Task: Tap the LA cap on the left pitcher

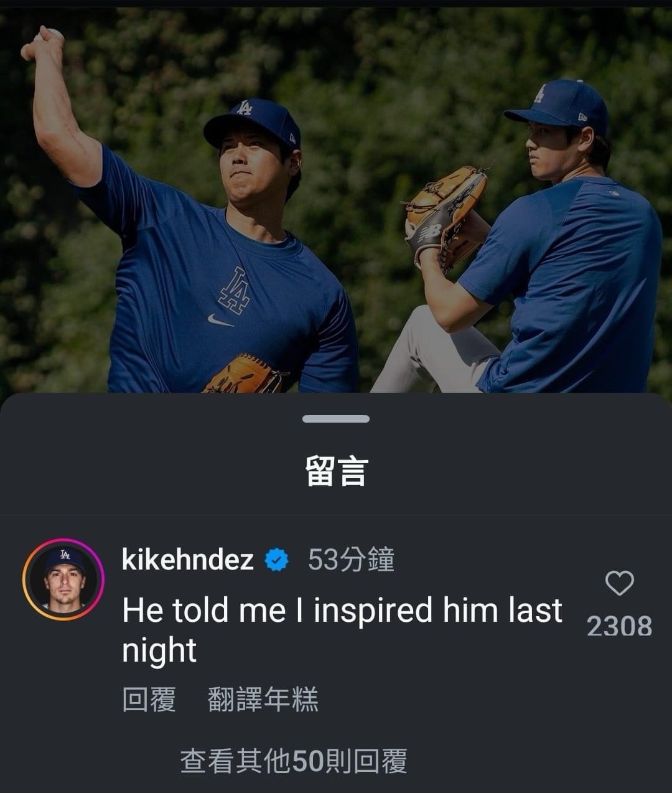Action: point(252,121)
